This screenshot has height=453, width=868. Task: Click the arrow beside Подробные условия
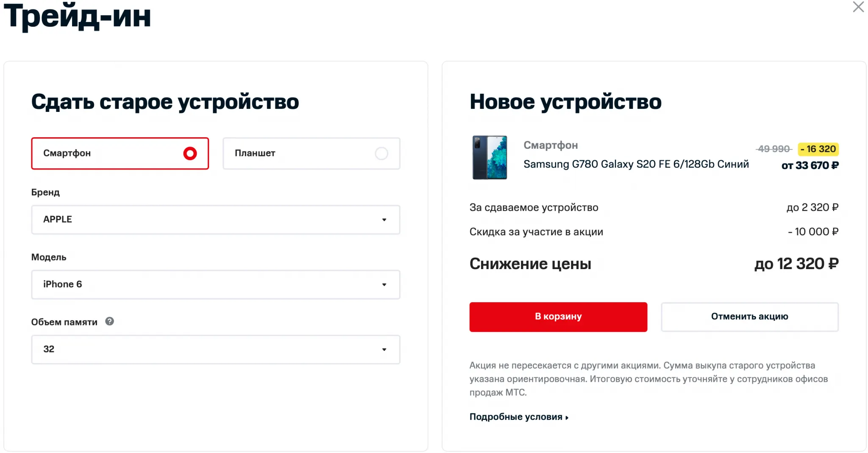[567, 418]
